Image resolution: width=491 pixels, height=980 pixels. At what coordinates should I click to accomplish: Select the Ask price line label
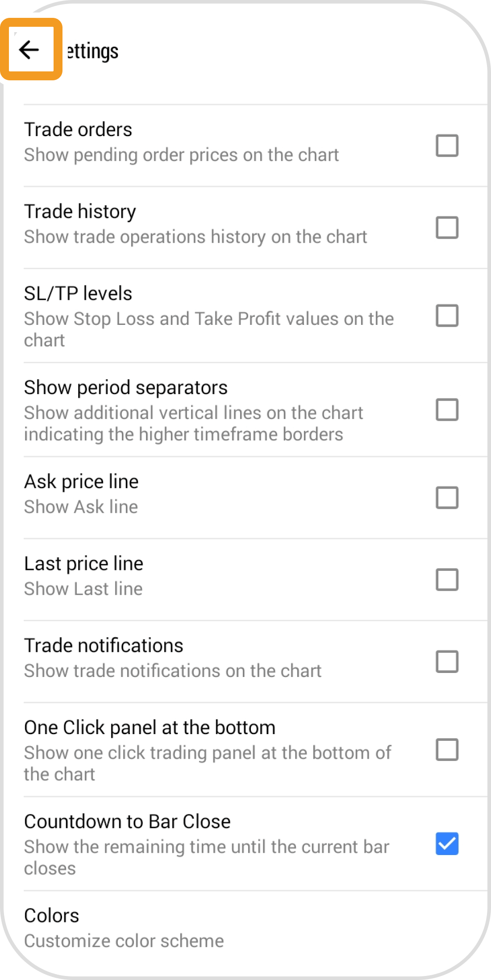click(x=81, y=482)
